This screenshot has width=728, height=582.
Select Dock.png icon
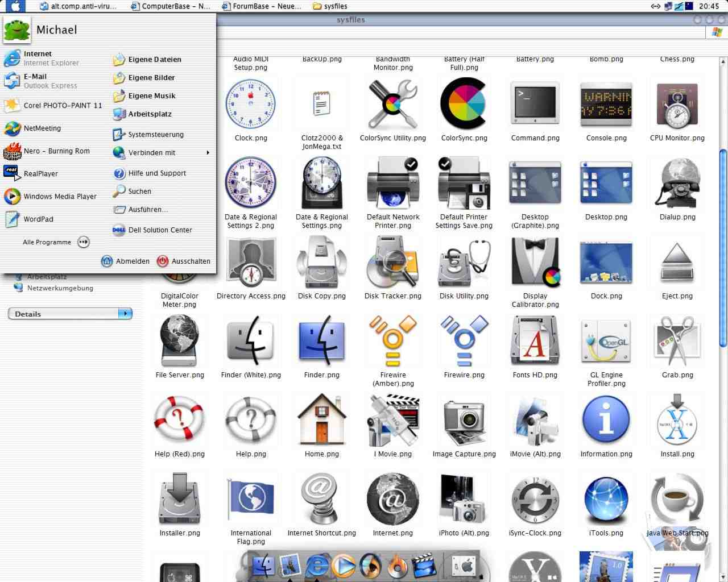coord(606,263)
